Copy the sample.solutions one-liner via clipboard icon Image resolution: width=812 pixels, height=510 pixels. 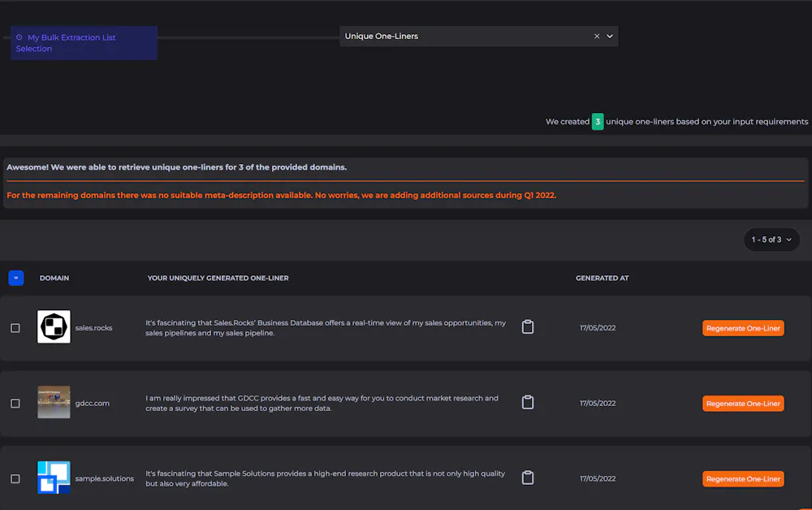coord(528,478)
